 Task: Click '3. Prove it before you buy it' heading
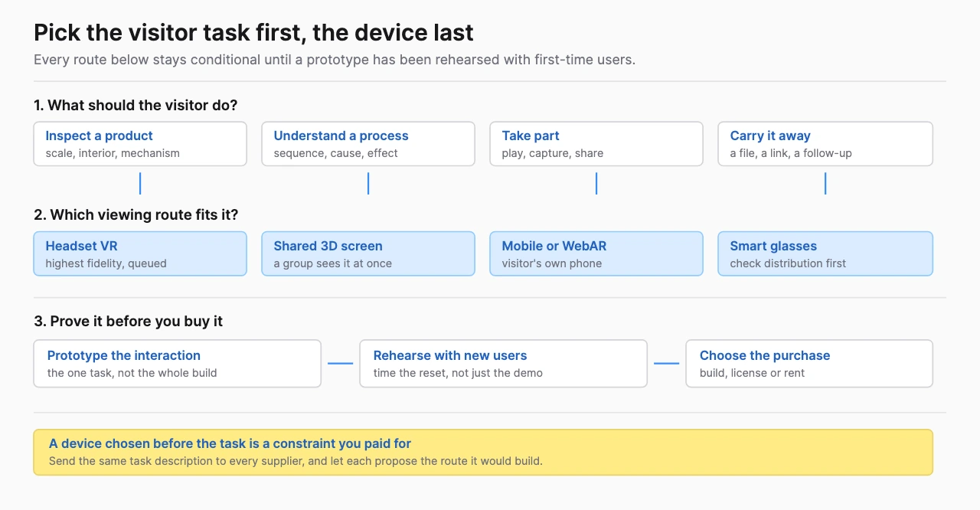(128, 322)
